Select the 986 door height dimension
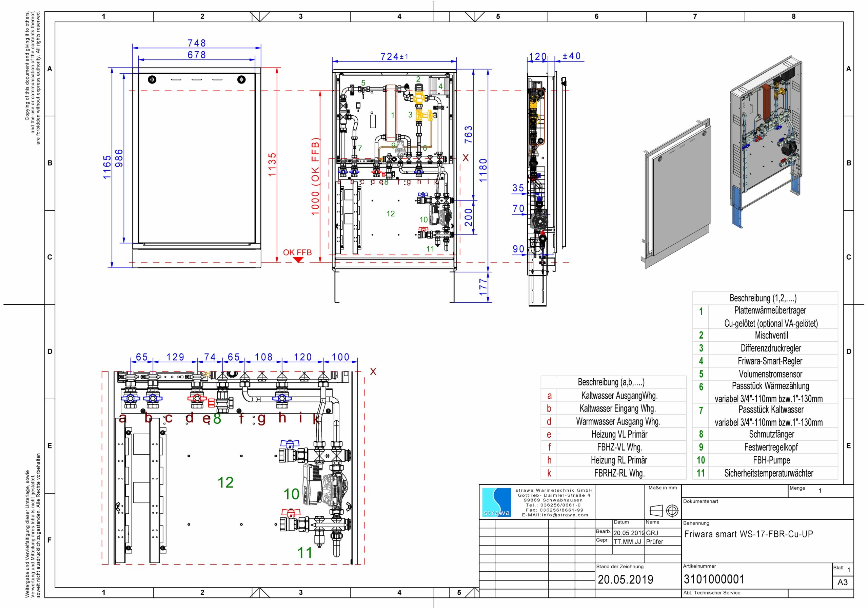This screenshot has width=868, height=609. 119,158
